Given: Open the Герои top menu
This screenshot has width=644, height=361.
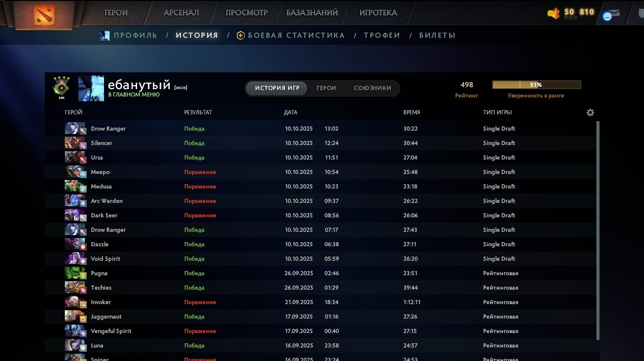Looking at the screenshot, I should [116, 13].
